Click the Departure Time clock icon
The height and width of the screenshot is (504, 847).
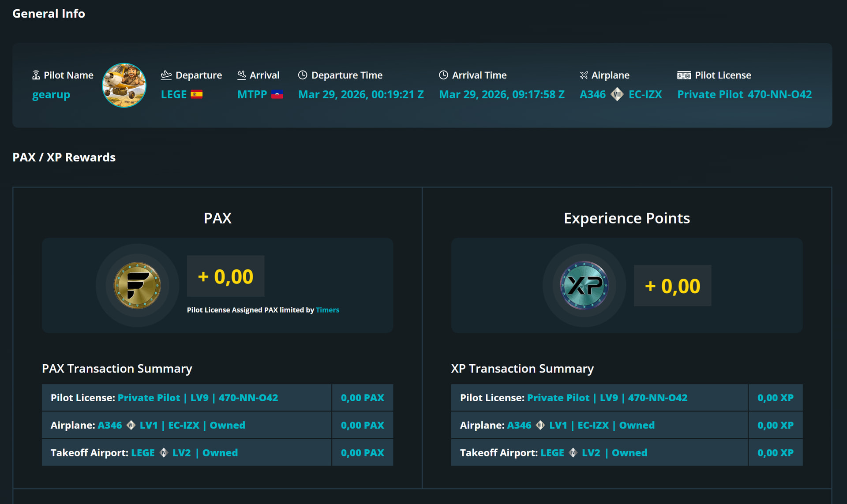303,75
